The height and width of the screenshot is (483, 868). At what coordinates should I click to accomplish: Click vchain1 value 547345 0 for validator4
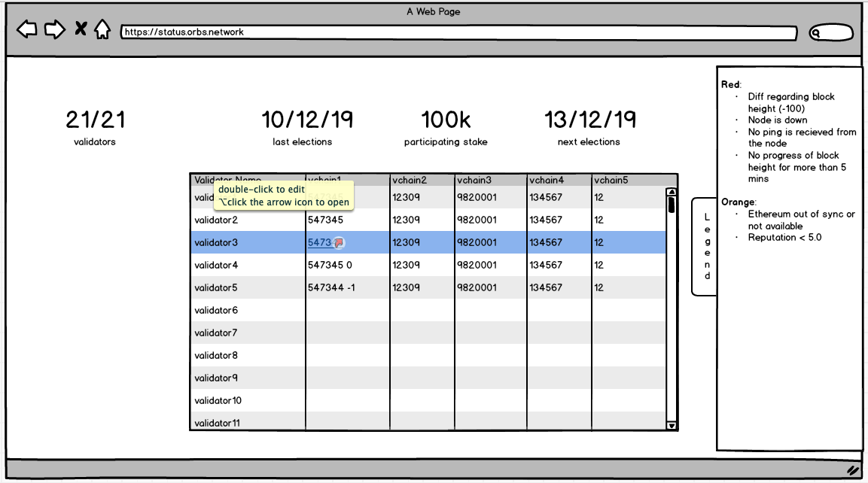pos(330,265)
